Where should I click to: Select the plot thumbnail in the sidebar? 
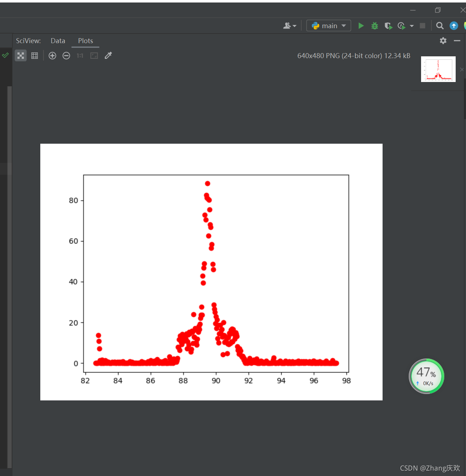coord(438,69)
